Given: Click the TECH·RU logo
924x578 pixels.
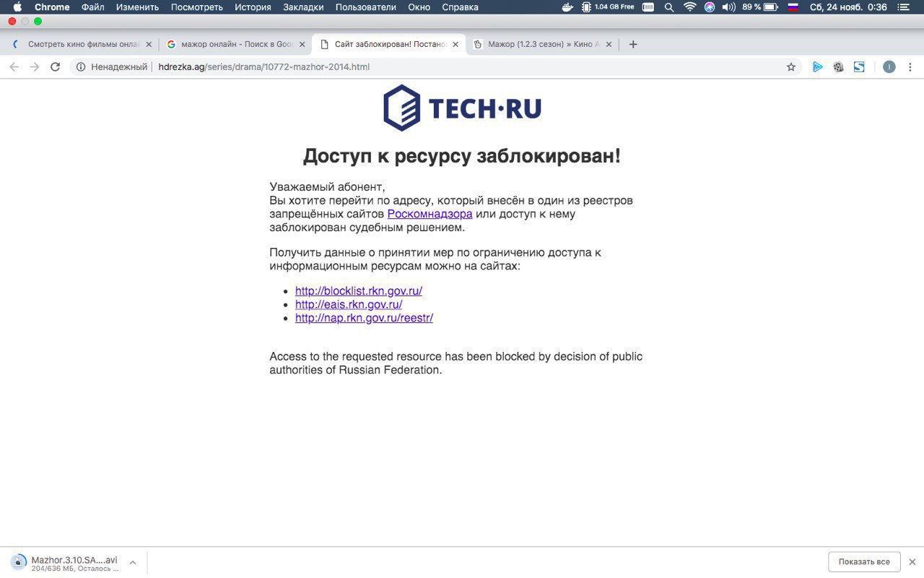Looking at the screenshot, I should pyautogui.click(x=462, y=108).
